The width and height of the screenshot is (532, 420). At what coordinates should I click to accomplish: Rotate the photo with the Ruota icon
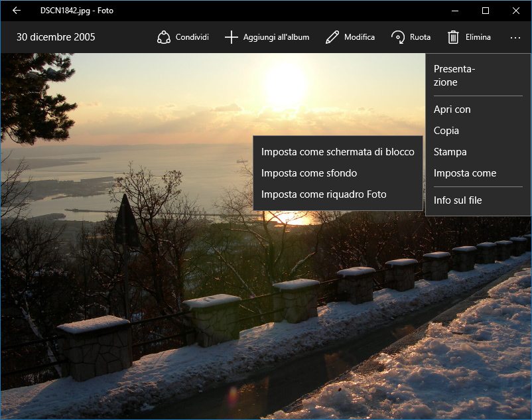pos(398,37)
